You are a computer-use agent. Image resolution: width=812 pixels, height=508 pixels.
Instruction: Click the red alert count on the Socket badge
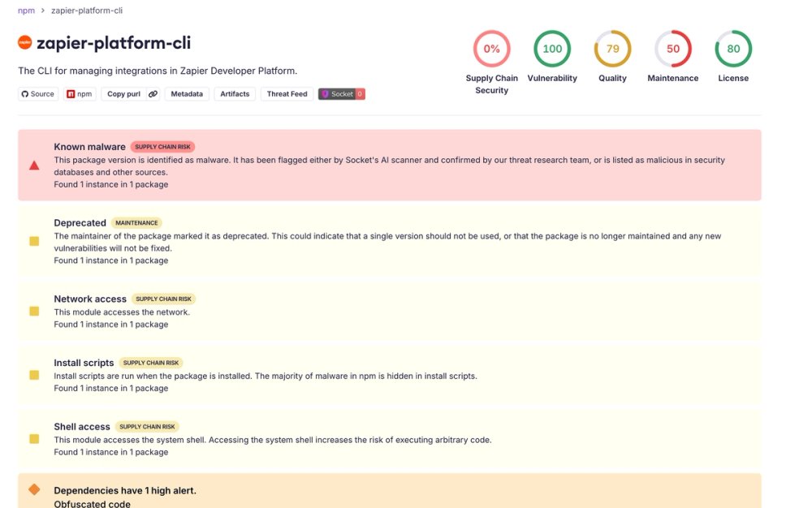[x=359, y=93]
